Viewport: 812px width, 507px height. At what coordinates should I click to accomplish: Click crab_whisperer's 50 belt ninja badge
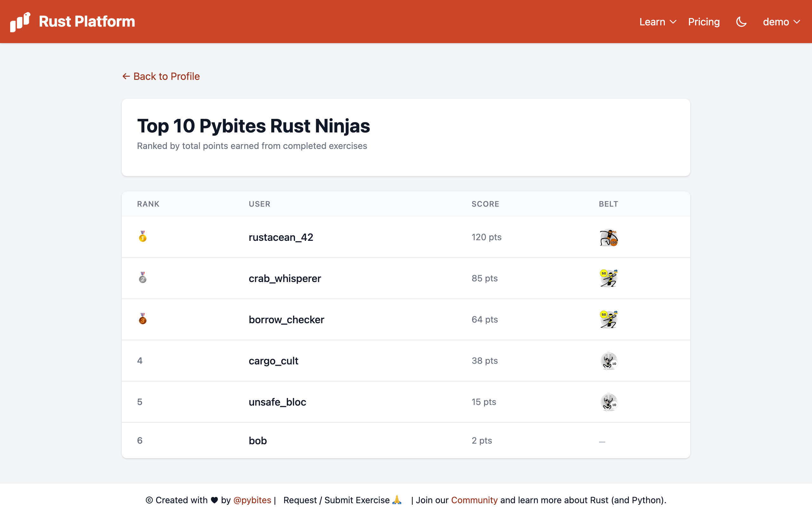608,278
